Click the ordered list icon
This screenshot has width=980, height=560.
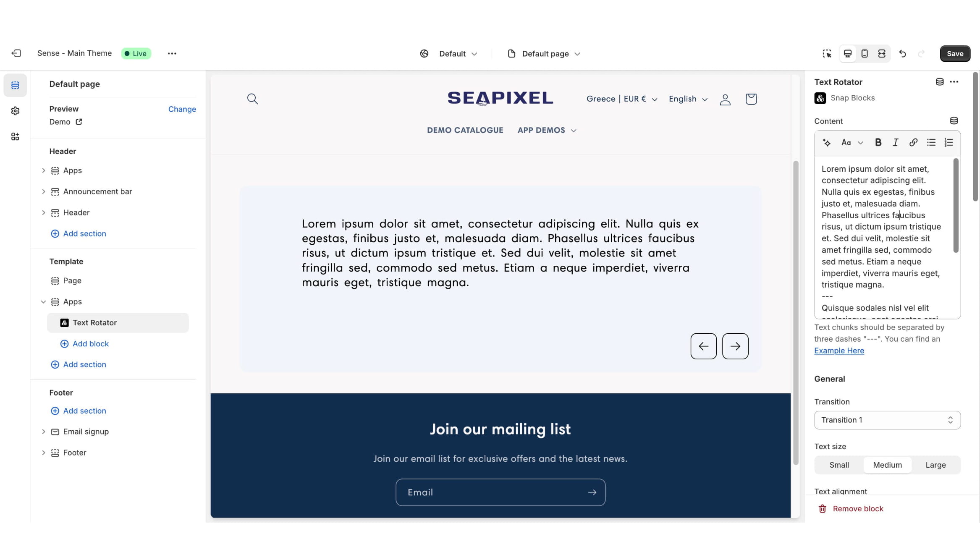pyautogui.click(x=949, y=142)
